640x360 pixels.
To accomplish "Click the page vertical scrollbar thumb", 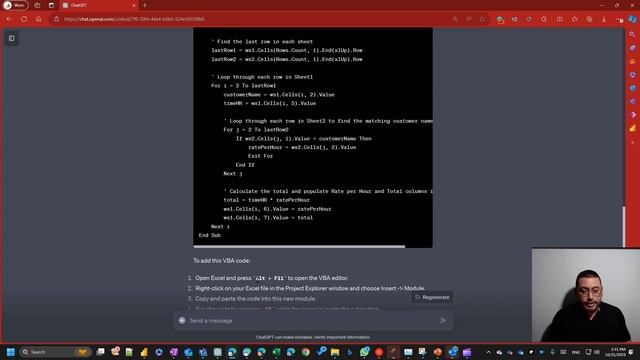I will tap(623, 226).
